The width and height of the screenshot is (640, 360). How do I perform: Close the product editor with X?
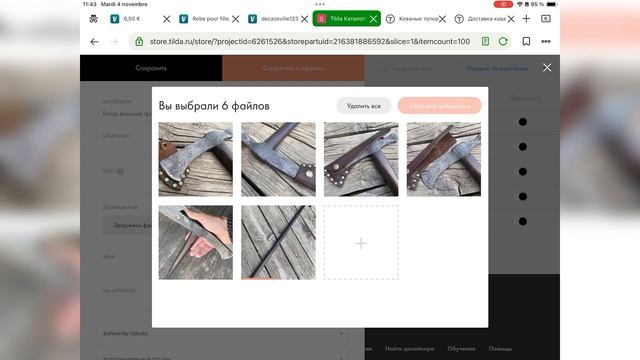point(547,68)
